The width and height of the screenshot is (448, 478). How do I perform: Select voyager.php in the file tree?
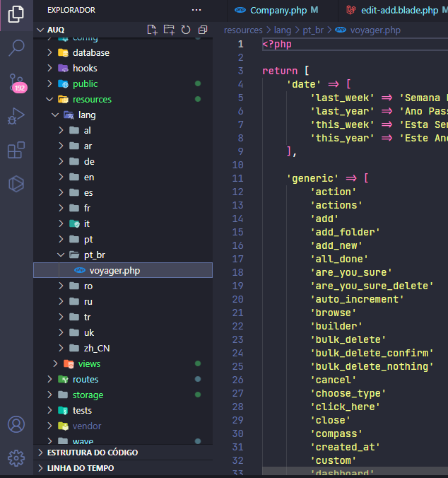coord(123,270)
